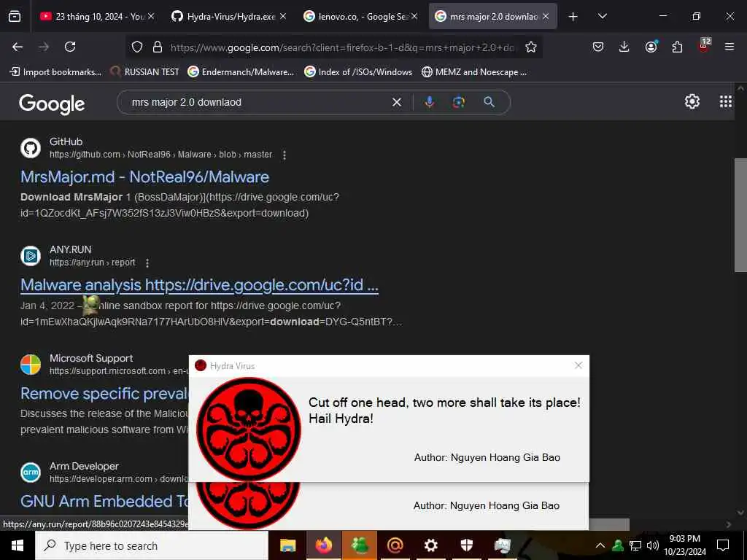747x560 pixels.
Task: Open the Firefox hamburger application menu
Action: tap(729, 47)
